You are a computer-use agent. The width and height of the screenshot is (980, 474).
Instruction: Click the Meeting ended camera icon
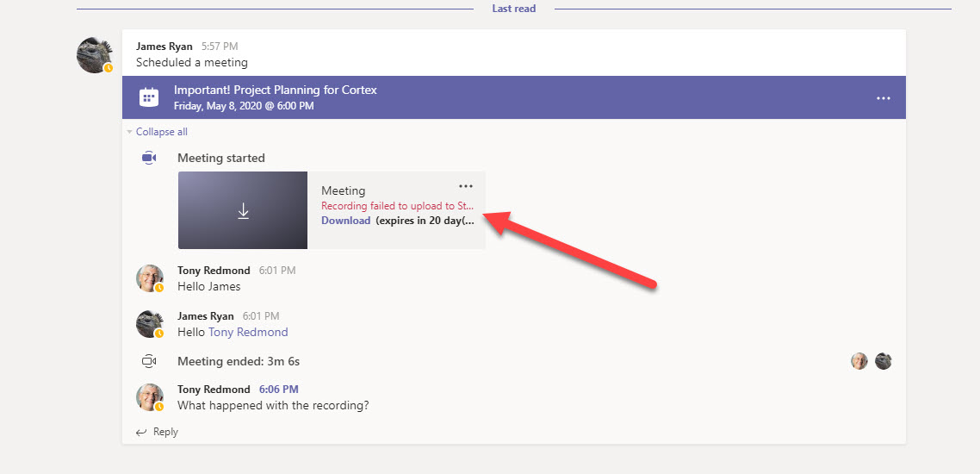tap(148, 361)
